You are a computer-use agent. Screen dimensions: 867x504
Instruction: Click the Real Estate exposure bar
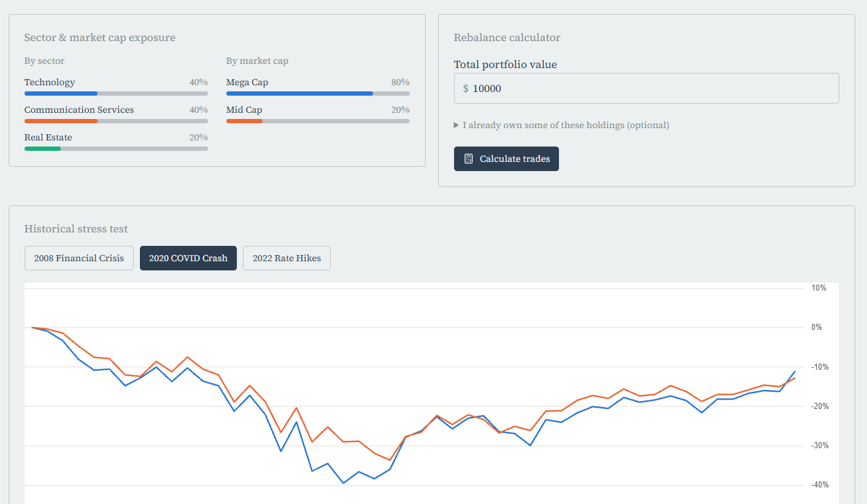[116, 148]
